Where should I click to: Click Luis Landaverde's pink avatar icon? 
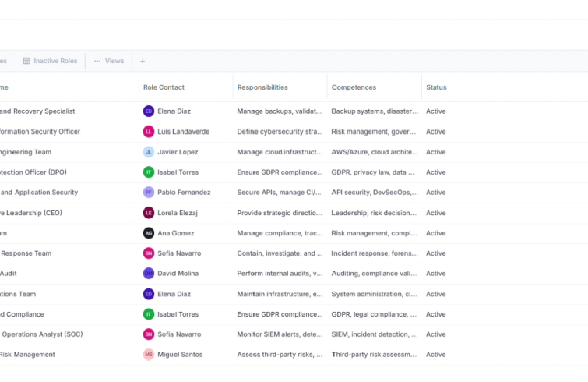click(x=149, y=132)
